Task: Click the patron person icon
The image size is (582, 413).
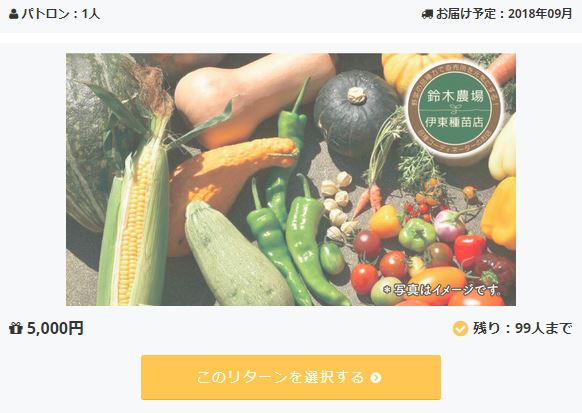Action: (x=14, y=14)
